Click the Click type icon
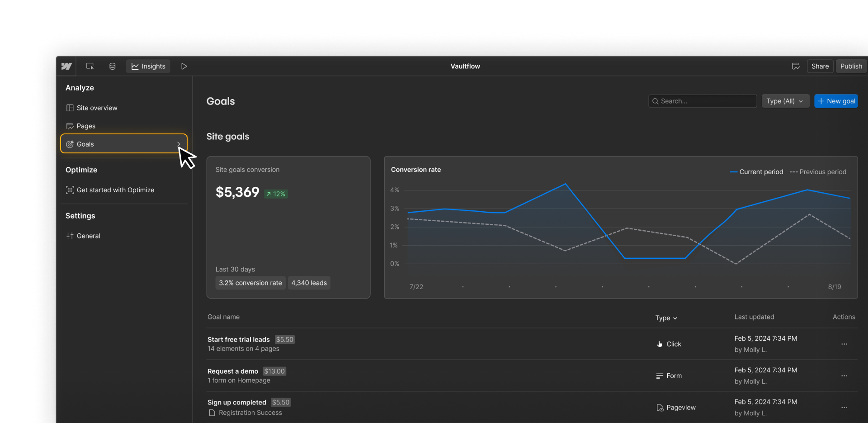 point(660,344)
